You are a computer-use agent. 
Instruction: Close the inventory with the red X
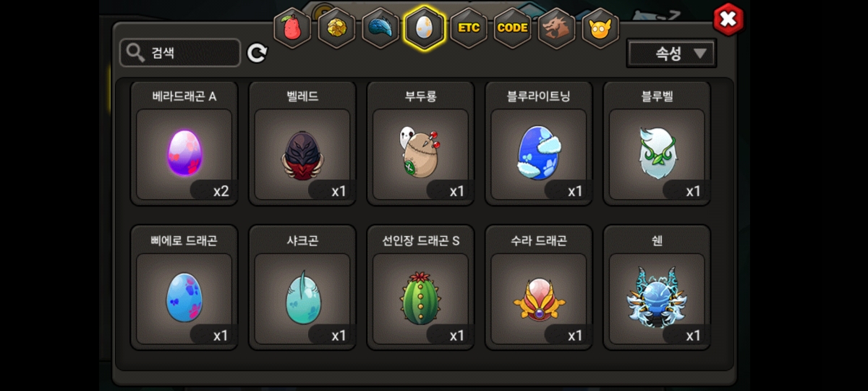(x=728, y=20)
